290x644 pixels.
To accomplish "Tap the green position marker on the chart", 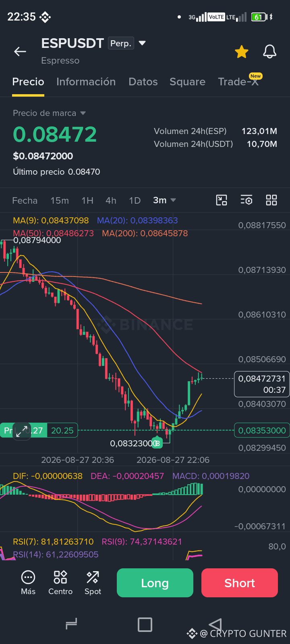I will tap(157, 443).
